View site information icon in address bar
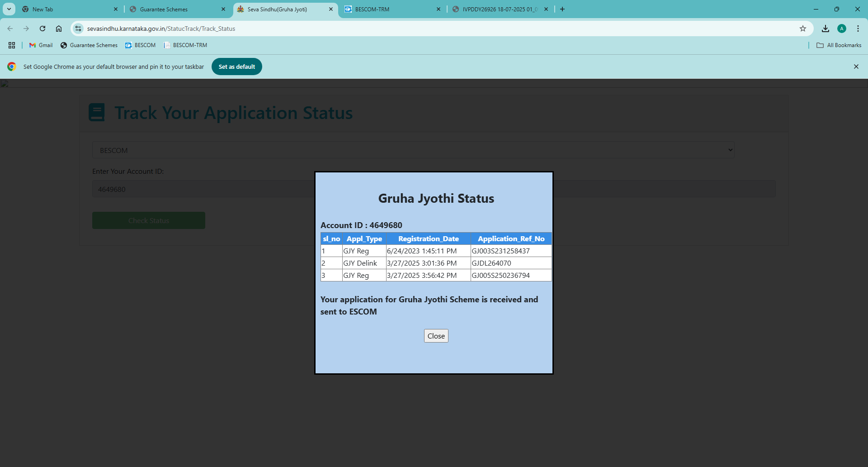 tap(78, 29)
